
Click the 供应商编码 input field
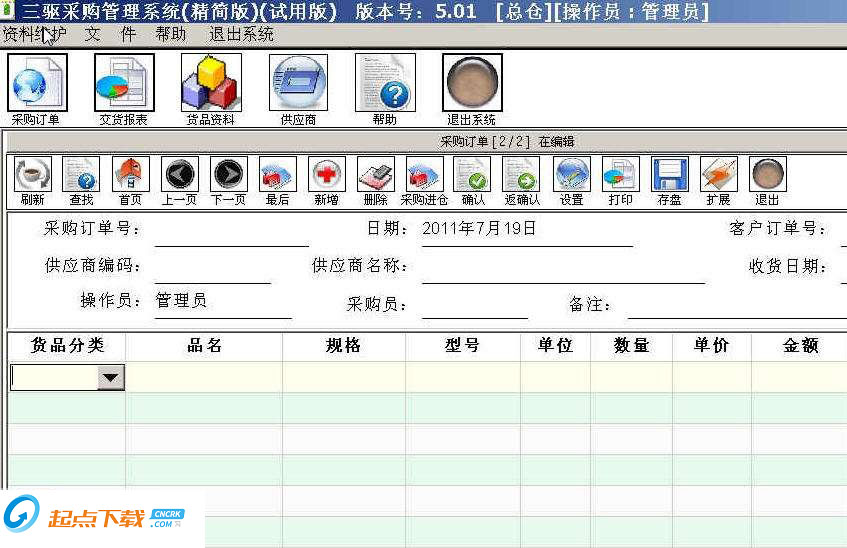pyautogui.click(x=212, y=268)
